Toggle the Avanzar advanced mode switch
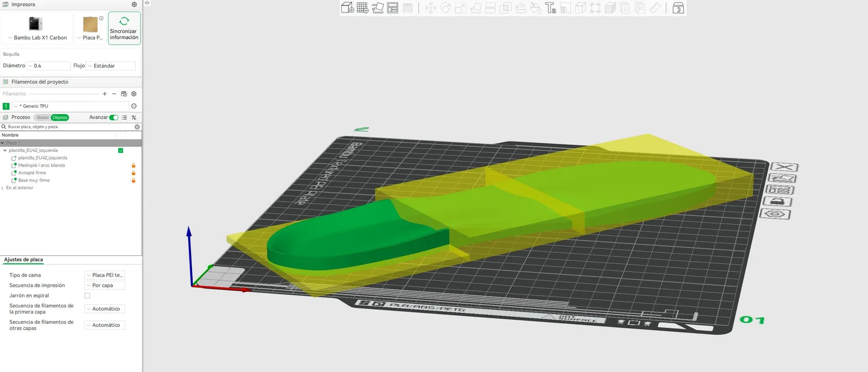Image resolution: width=868 pixels, height=372 pixels. (x=114, y=118)
